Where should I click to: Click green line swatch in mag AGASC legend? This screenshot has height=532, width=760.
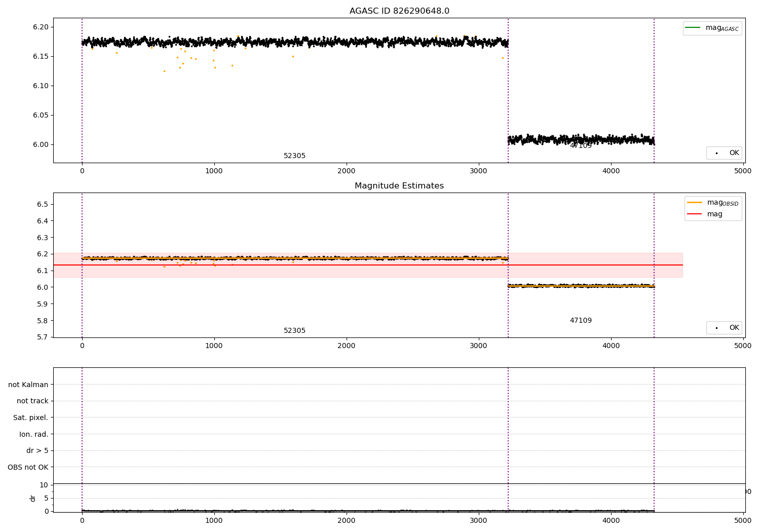693,27
